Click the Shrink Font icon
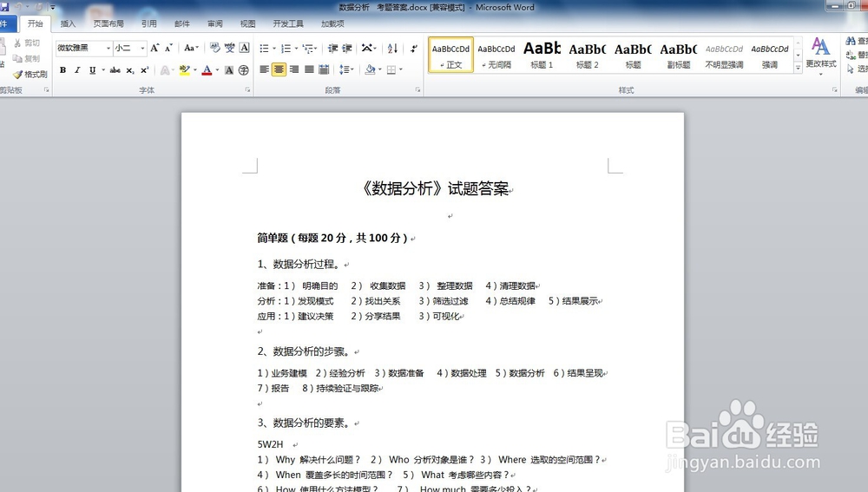This screenshot has width=868, height=492. coord(169,48)
